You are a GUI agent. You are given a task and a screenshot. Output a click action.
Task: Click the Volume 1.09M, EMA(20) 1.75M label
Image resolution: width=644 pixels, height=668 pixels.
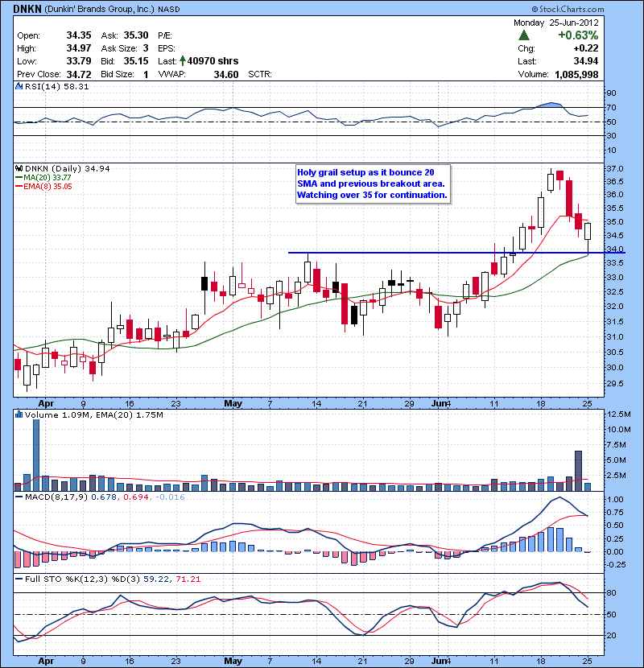(x=93, y=414)
